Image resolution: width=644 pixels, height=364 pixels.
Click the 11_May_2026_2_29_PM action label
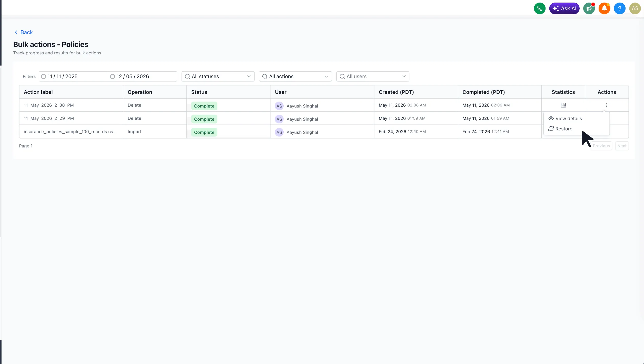tap(49, 118)
